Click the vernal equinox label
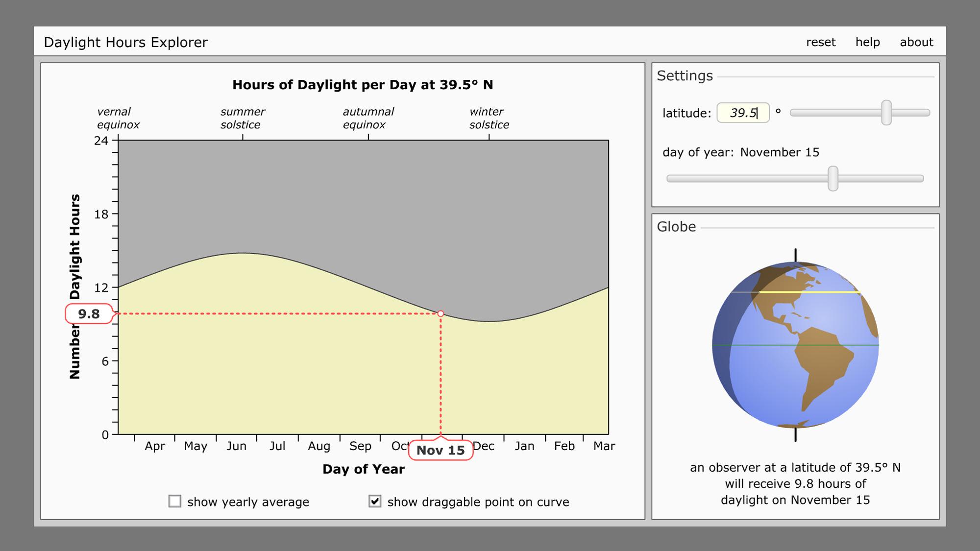980x551 pixels. [x=118, y=118]
